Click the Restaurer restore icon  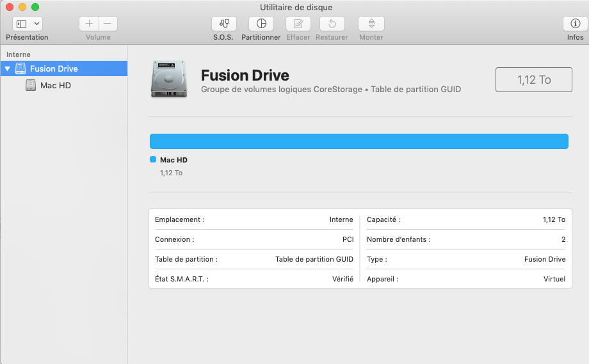332,24
